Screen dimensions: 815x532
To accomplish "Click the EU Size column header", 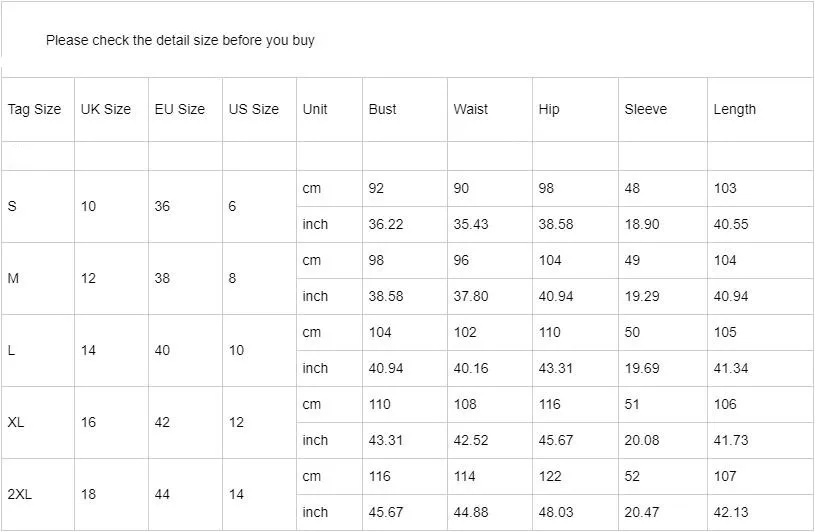I will click(180, 109).
